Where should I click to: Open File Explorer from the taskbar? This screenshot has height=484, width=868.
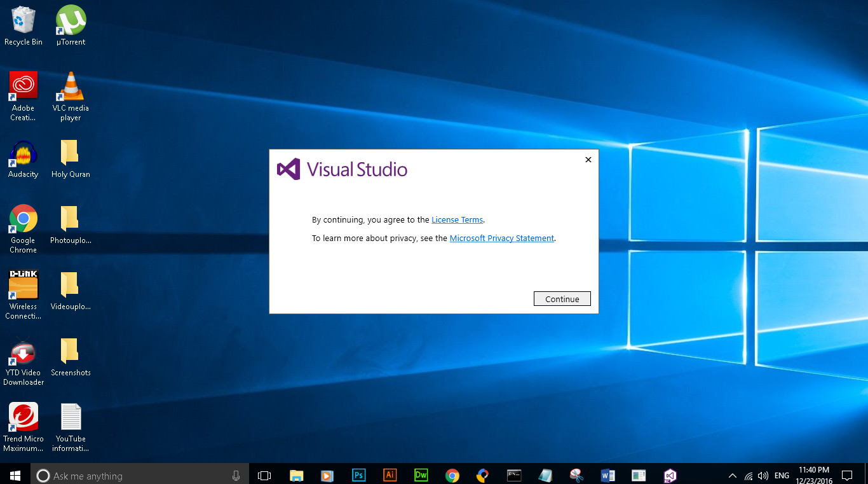pyautogui.click(x=296, y=475)
